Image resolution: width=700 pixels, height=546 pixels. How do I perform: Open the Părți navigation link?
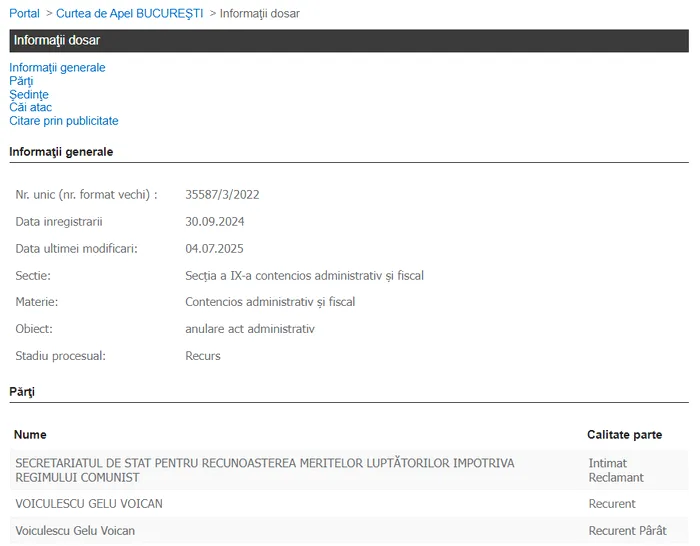click(21, 81)
